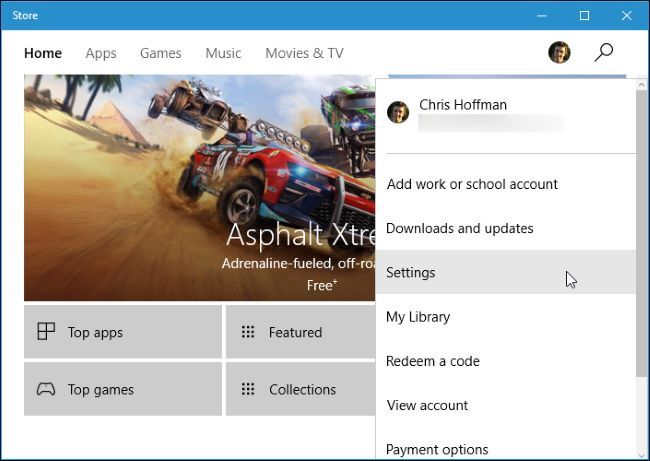Open the Asphalt Xtreme featured banner
This screenshot has height=461, width=650.
(199, 187)
